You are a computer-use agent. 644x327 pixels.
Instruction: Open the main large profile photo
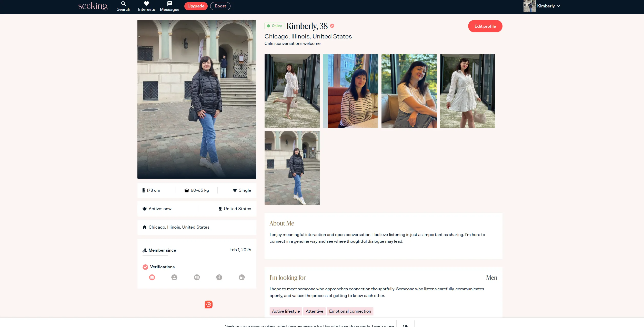point(197,99)
